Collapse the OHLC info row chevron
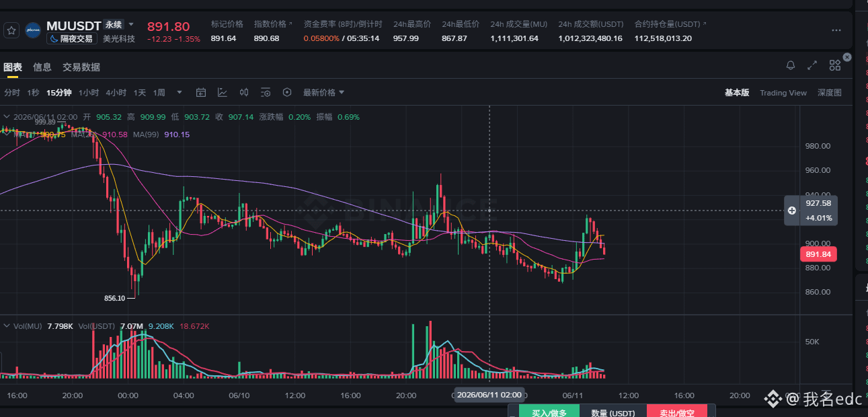 coord(7,117)
